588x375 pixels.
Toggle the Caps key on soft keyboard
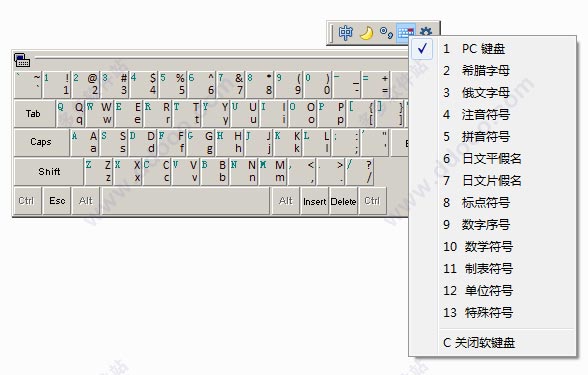[41, 142]
